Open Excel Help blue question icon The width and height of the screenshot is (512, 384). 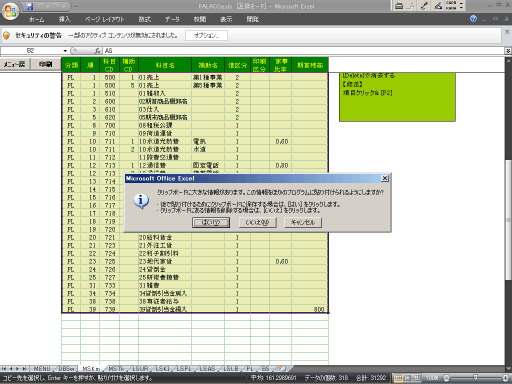473,19
